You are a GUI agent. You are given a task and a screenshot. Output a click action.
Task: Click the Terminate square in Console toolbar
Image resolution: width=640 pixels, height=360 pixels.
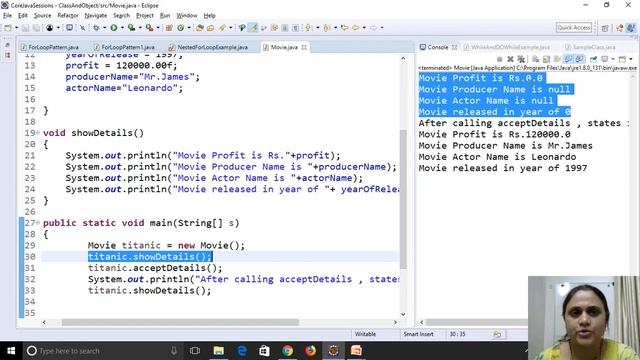coord(500,59)
